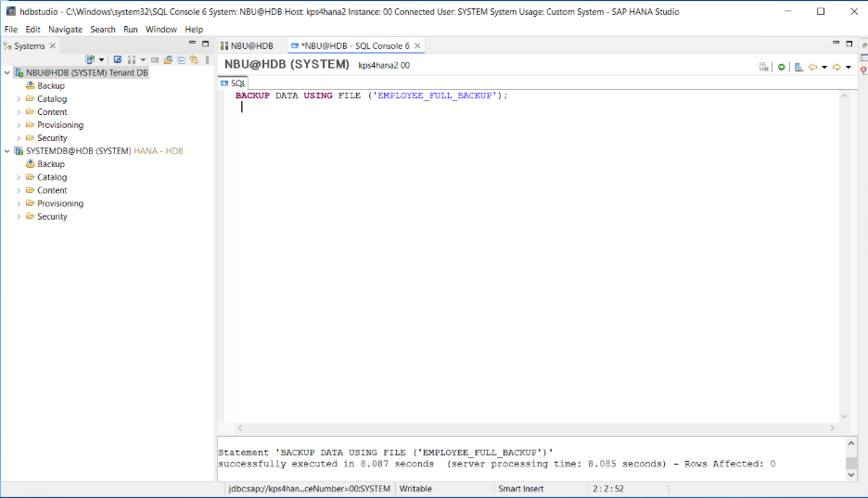Click the Forward yellow arrow icon
The height and width of the screenshot is (498, 868).
click(x=836, y=67)
